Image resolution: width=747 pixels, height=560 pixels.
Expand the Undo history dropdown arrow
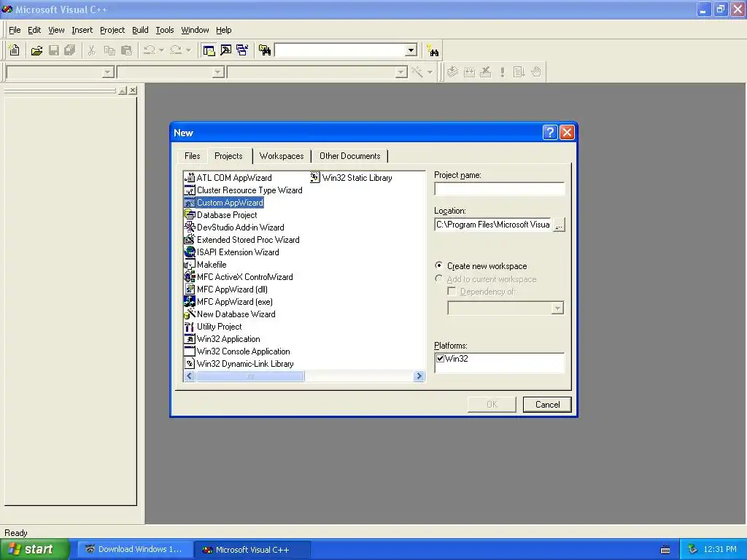pyautogui.click(x=161, y=50)
